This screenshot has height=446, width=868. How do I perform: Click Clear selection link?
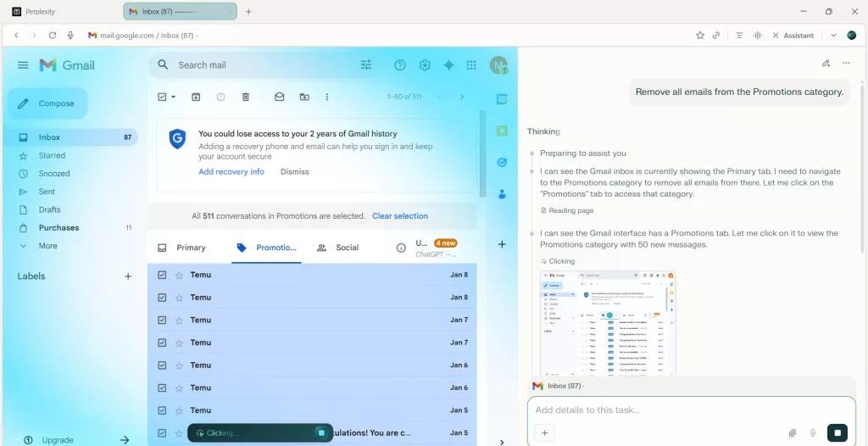point(400,216)
